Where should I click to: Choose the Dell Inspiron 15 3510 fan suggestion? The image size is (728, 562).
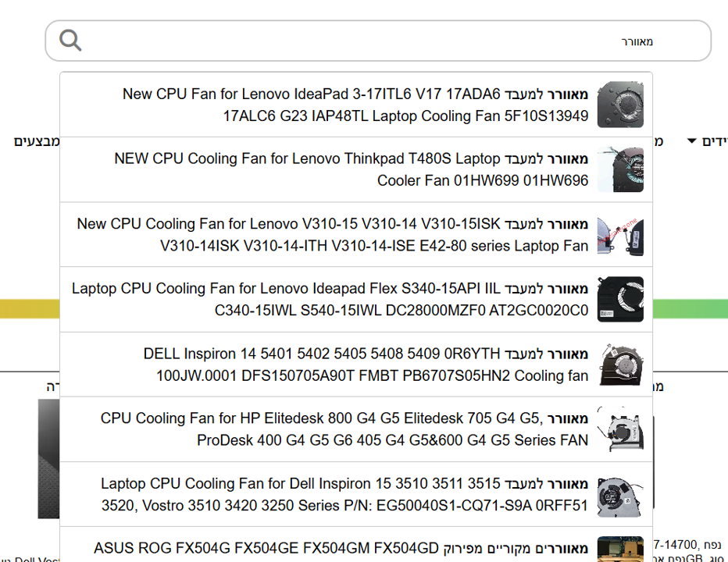coord(356,494)
